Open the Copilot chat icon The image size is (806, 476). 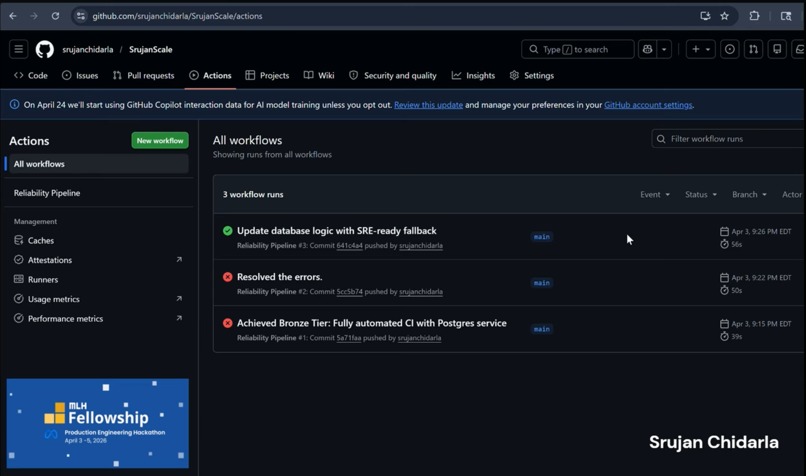[x=648, y=49]
